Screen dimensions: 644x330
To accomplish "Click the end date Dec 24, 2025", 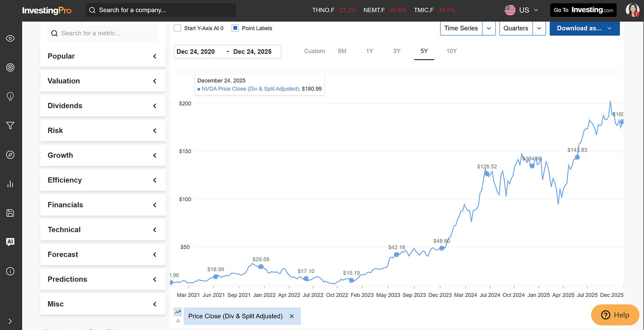I will pyautogui.click(x=253, y=52).
